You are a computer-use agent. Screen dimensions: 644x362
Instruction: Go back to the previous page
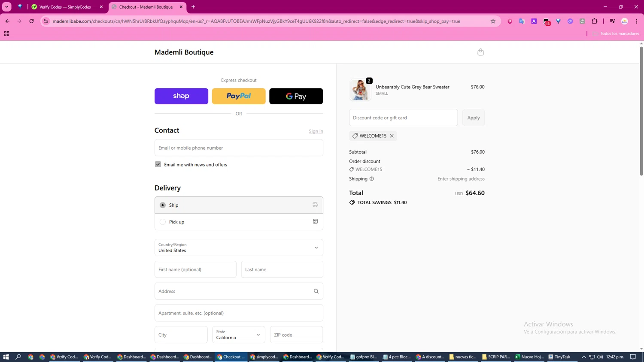point(7,21)
